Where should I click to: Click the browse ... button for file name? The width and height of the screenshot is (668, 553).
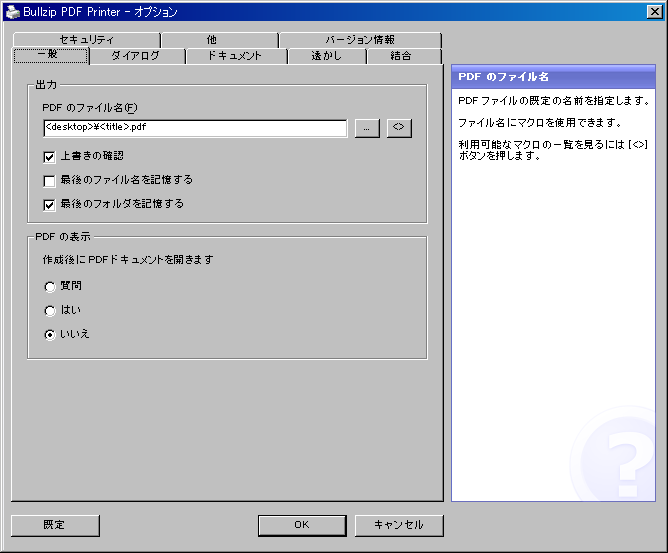pyautogui.click(x=367, y=128)
